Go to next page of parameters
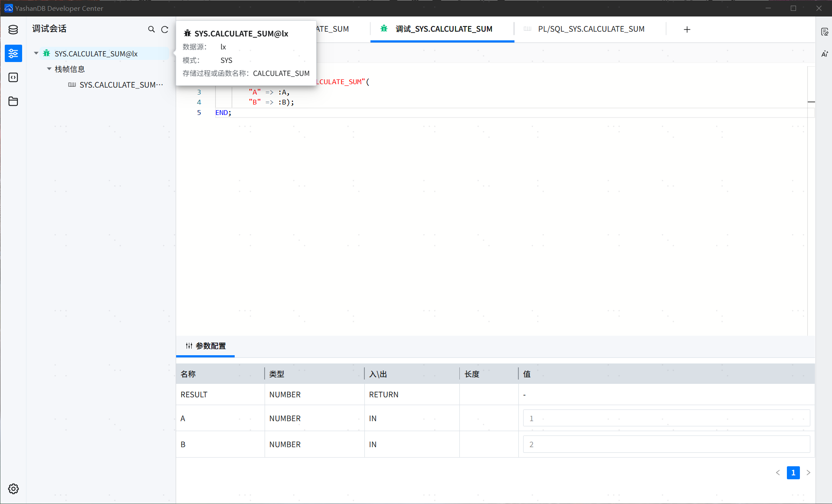 [x=808, y=473]
